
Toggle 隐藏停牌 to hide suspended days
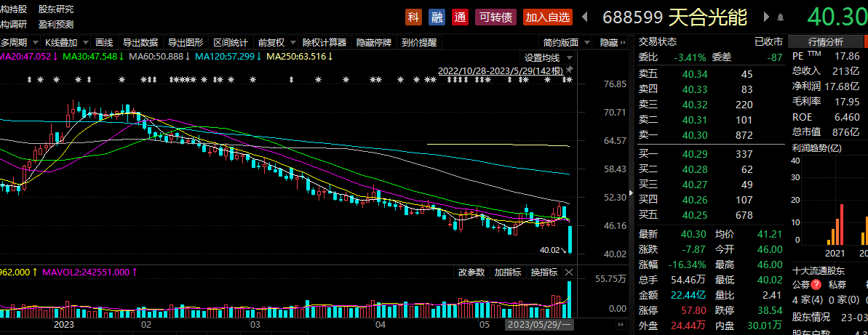(374, 42)
